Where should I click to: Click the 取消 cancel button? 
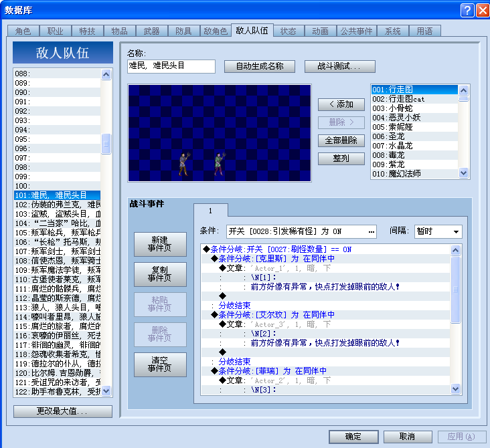point(408,437)
